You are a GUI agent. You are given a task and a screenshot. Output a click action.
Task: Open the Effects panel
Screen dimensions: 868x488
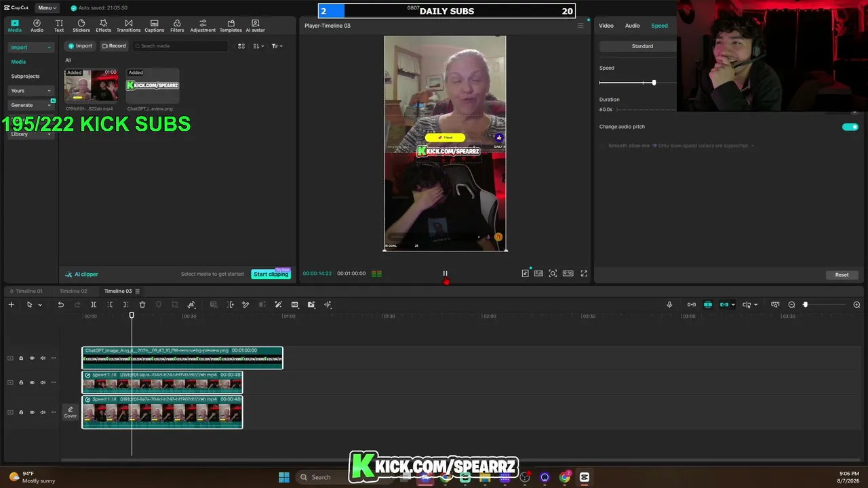coord(104,26)
